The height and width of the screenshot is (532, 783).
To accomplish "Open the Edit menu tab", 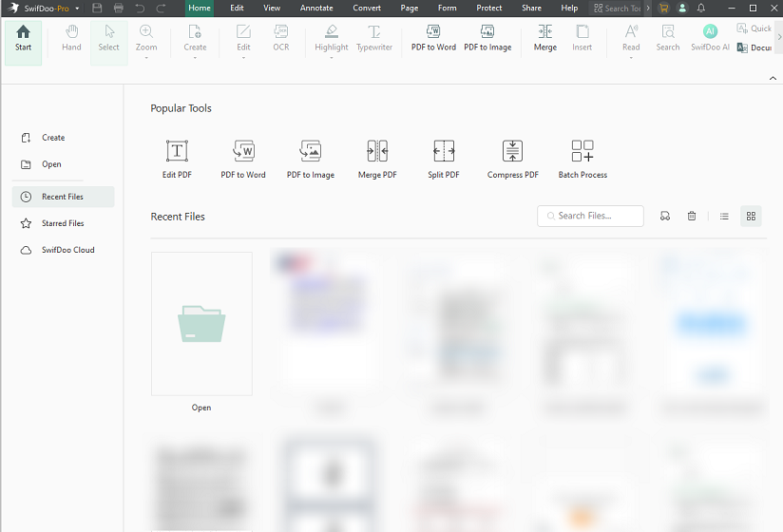I will tap(237, 8).
